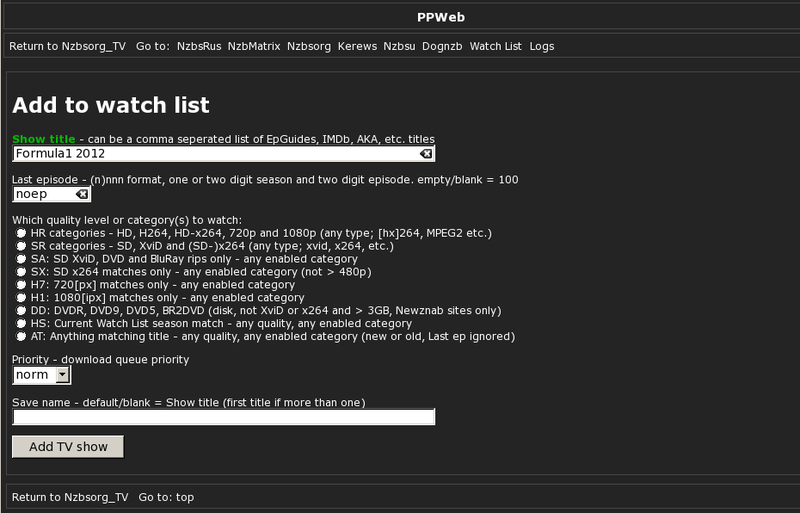Viewport: 800px width, 513px height.
Task: Go to the Kerews site link
Action: [357, 46]
